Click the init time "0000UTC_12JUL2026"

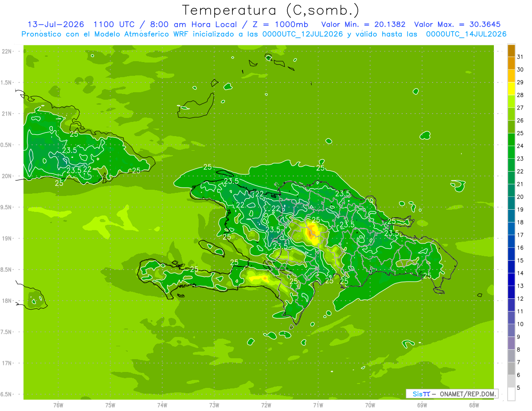pyautogui.click(x=303, y=34)
